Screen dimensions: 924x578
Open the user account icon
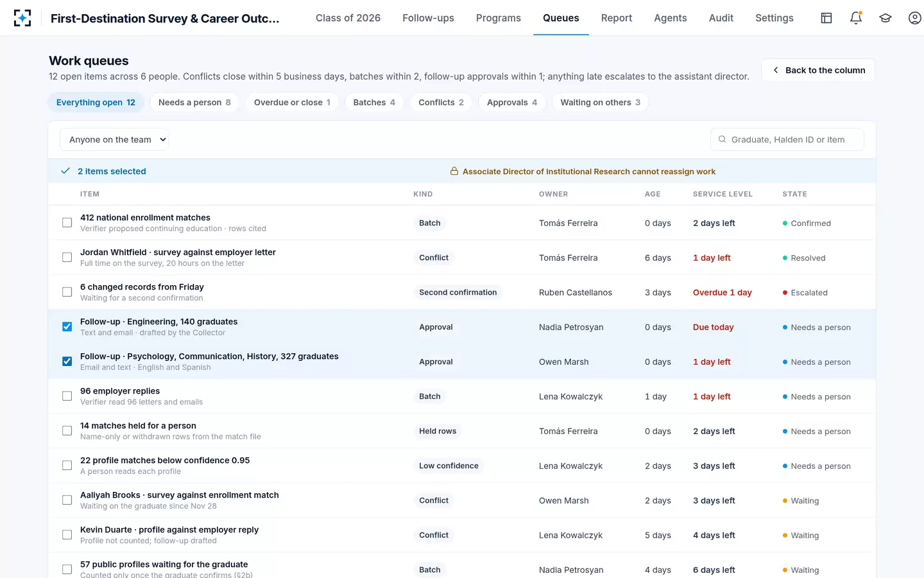[x=915, y=18]
